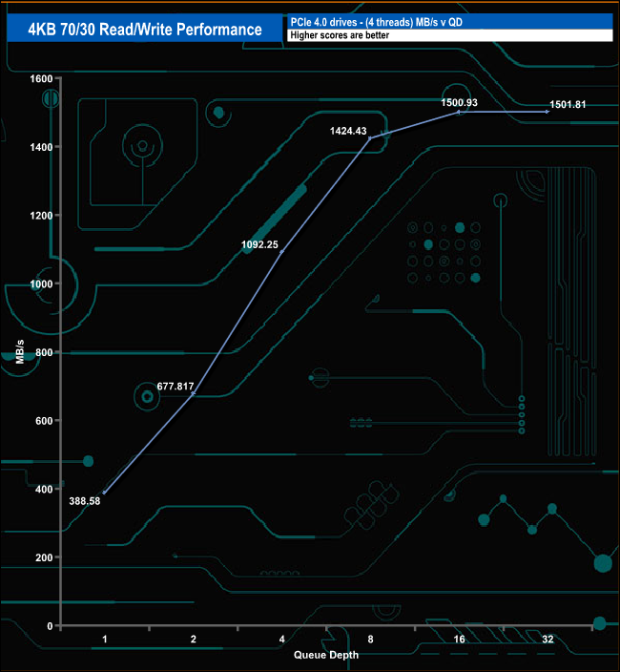Image resolution: width=620 pixels, height=672 pixels.
Task: Click the 1500.93 data label
Action: pos(459,102)
